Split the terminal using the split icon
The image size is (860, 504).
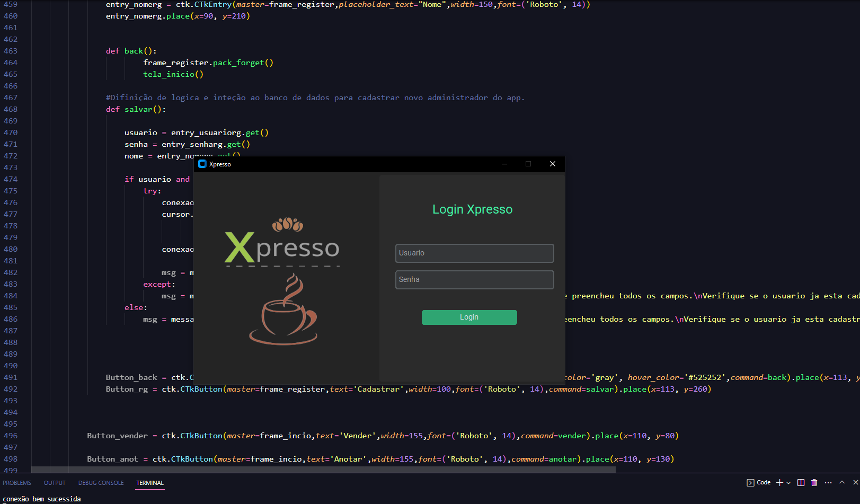click(801, 482)
